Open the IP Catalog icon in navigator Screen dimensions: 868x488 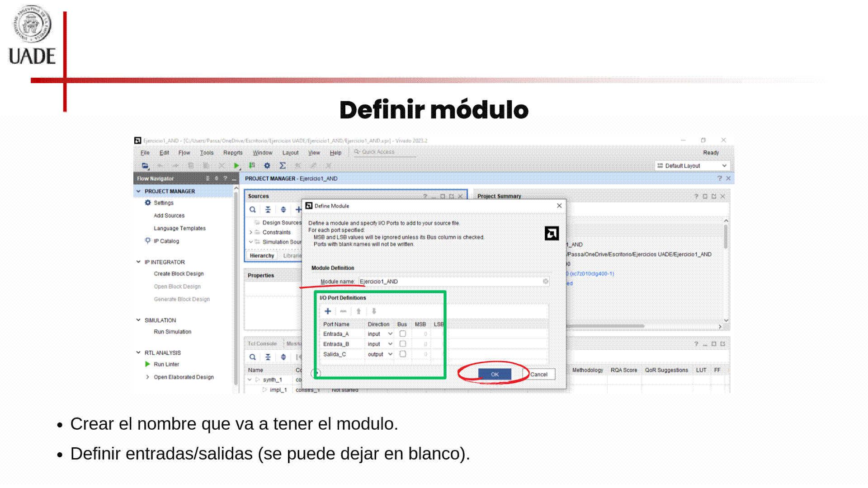coord(148,241)
